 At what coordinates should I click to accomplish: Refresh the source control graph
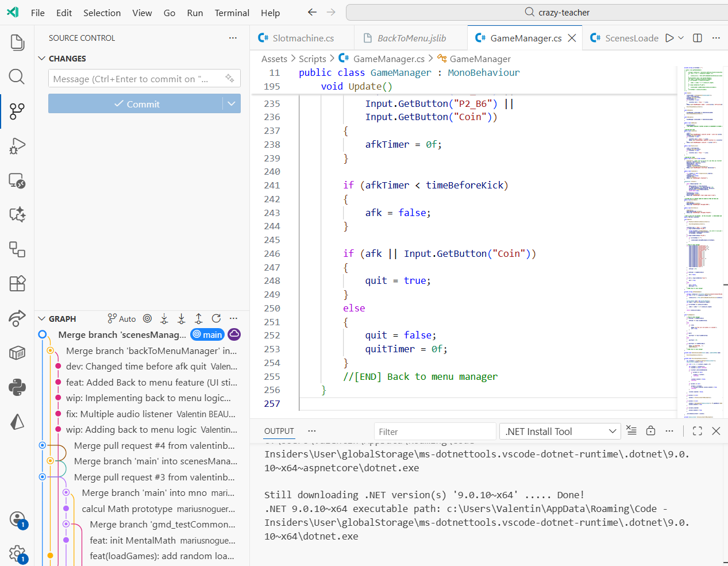(x=216, y=319)
